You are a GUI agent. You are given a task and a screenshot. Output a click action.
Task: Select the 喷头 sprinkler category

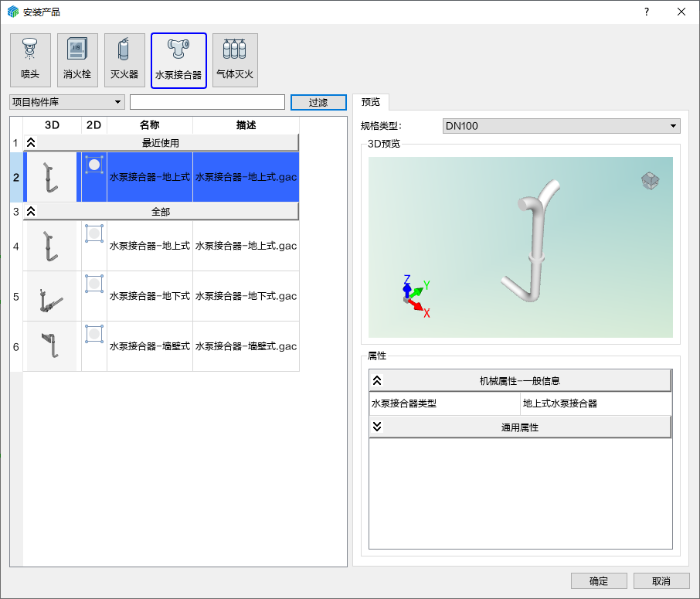(30, 60)
